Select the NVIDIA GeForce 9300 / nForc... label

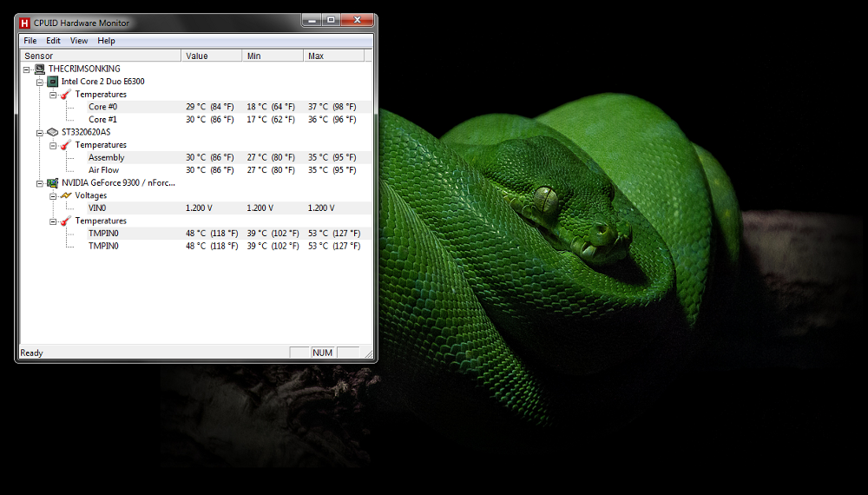click(118, 182)
